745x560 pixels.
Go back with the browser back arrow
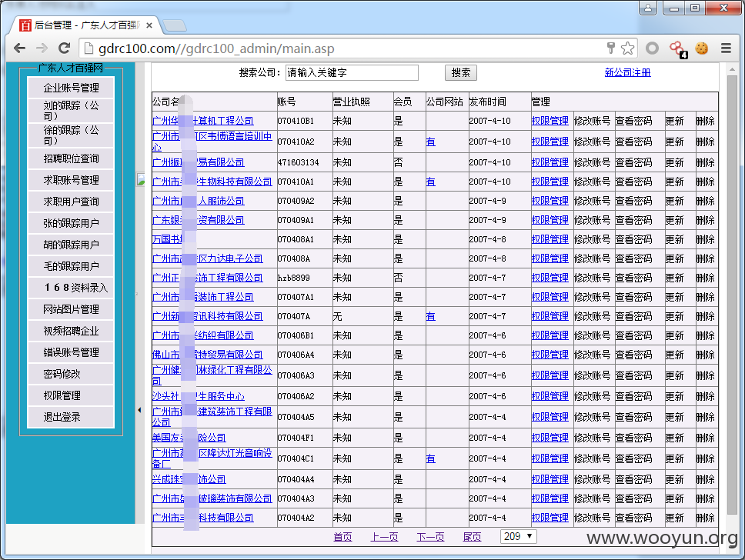click(x=19, y=48)
